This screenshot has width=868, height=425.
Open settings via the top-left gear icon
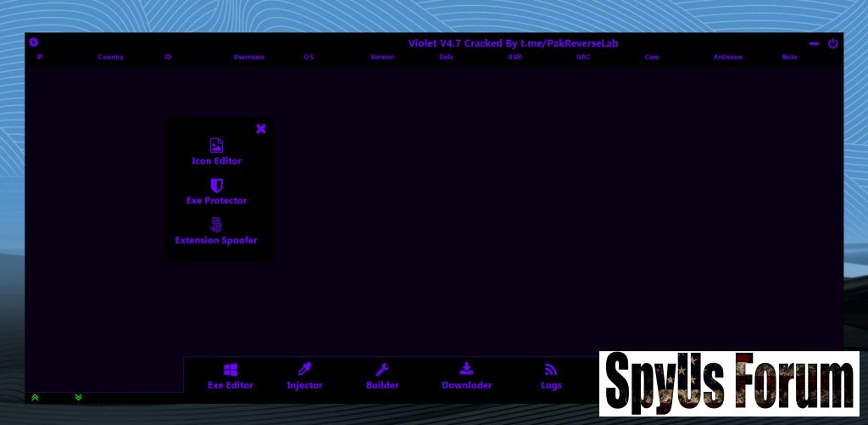33,42
